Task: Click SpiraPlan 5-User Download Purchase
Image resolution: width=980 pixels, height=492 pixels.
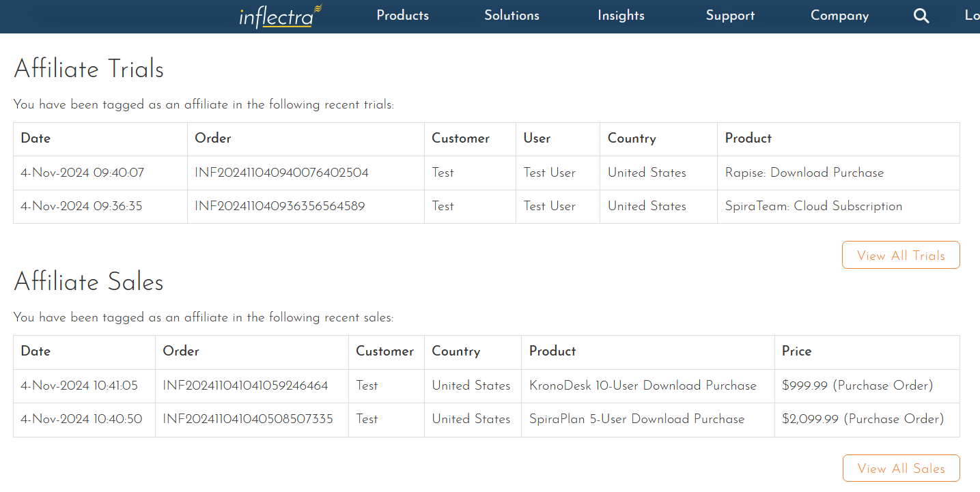Action: click(636, 419)
